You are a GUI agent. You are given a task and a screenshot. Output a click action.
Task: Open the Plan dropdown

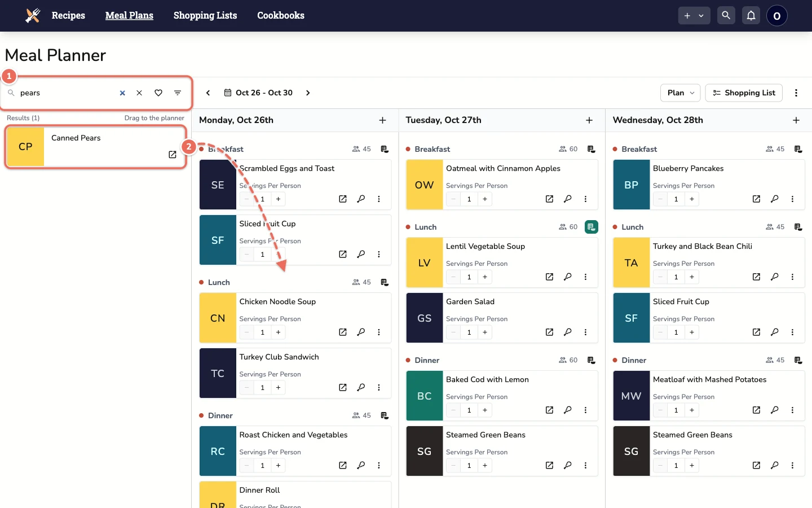pos(681,93)
